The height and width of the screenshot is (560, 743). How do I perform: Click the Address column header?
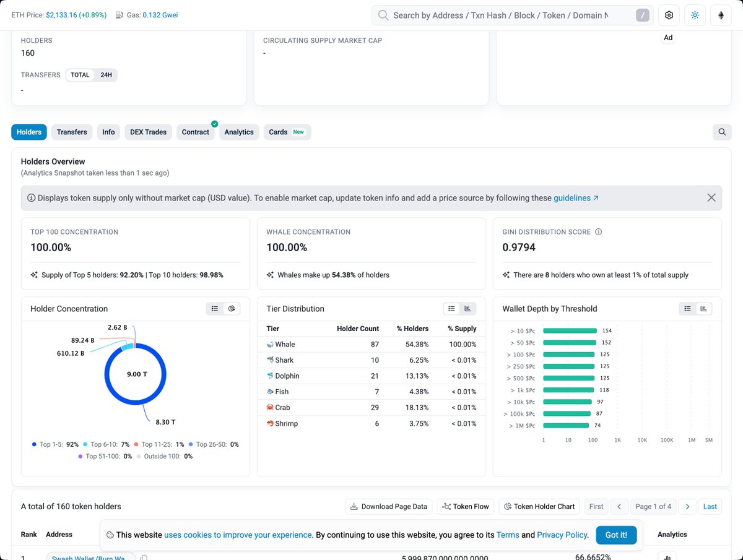(x=59, y=534)
